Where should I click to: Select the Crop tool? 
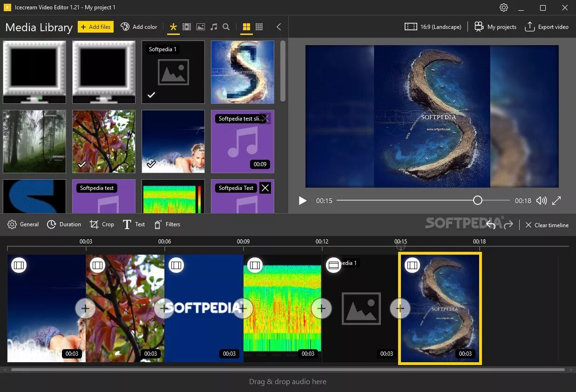[102, 224]
